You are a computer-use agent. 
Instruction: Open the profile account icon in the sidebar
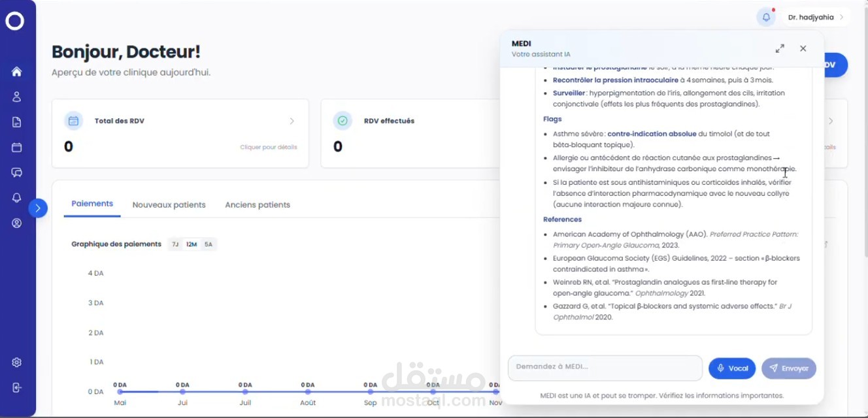(17, 223)
